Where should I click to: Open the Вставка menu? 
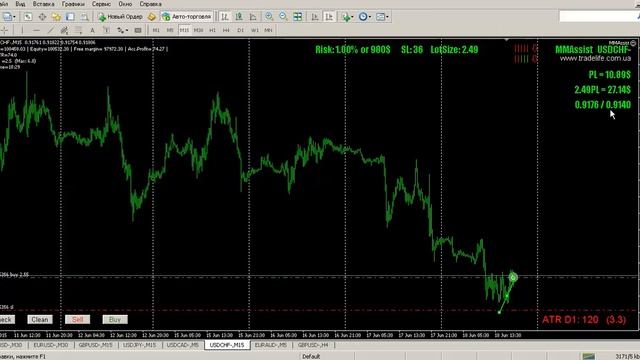(43, 4)
